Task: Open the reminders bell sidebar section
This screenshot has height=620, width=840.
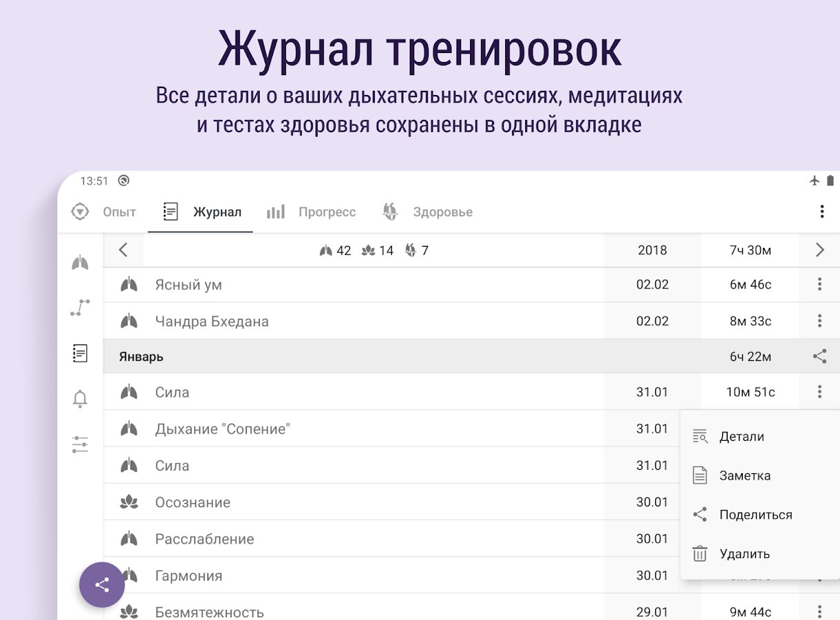Action: click(80, 399)
